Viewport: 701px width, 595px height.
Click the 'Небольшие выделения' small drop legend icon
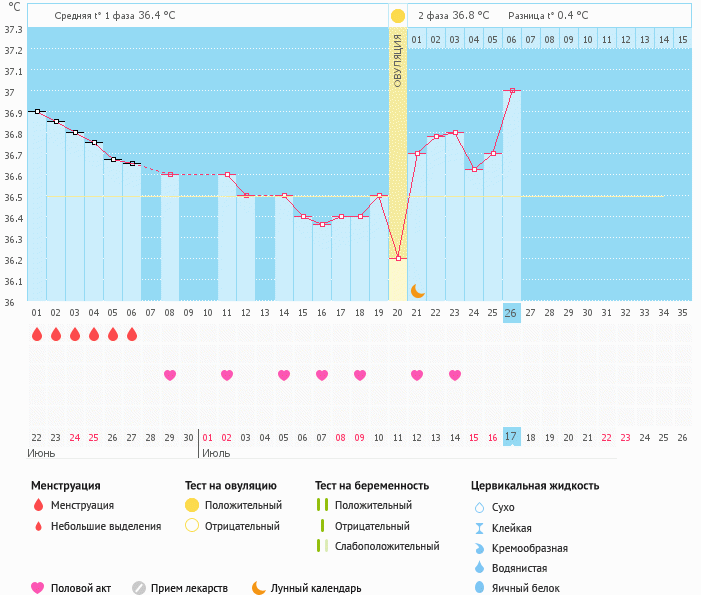38,526
